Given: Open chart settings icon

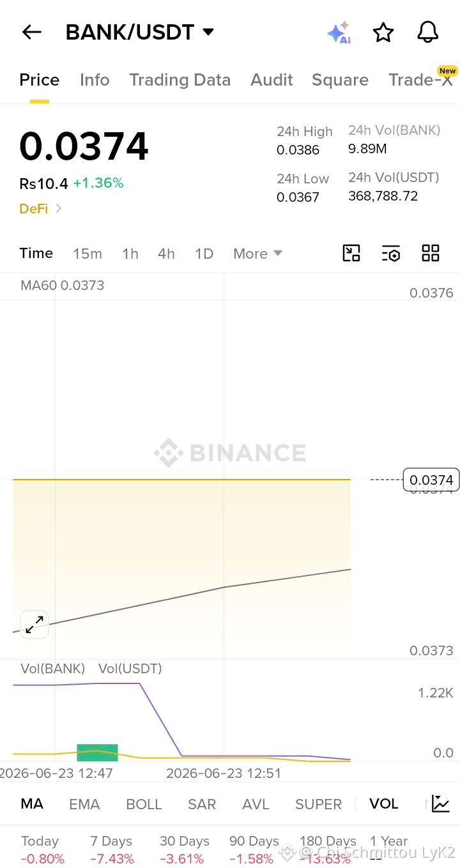Looking at the screenshot, I should (391, 254).
